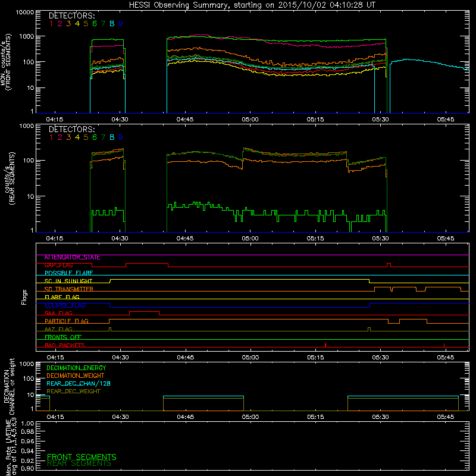Click the FLARE_FLAG label
This screenshot has width=476, height=476.
point(62,297)
